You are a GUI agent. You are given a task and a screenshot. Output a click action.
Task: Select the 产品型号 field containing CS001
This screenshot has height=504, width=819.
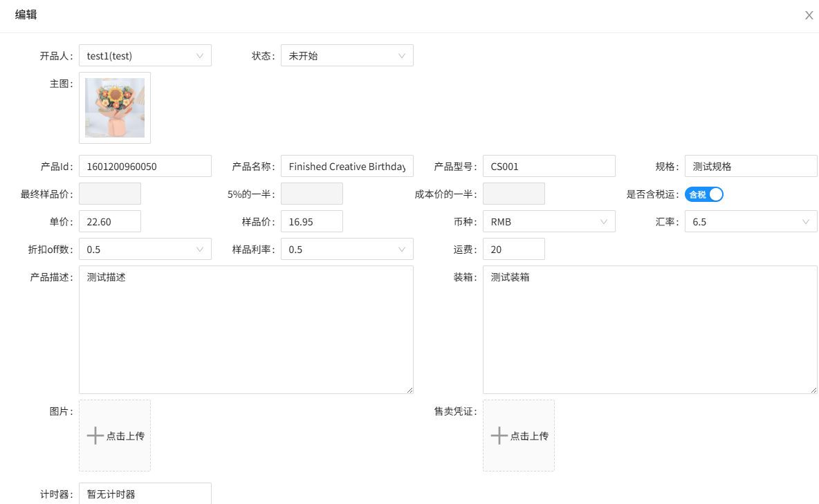(x=549, y=166)
